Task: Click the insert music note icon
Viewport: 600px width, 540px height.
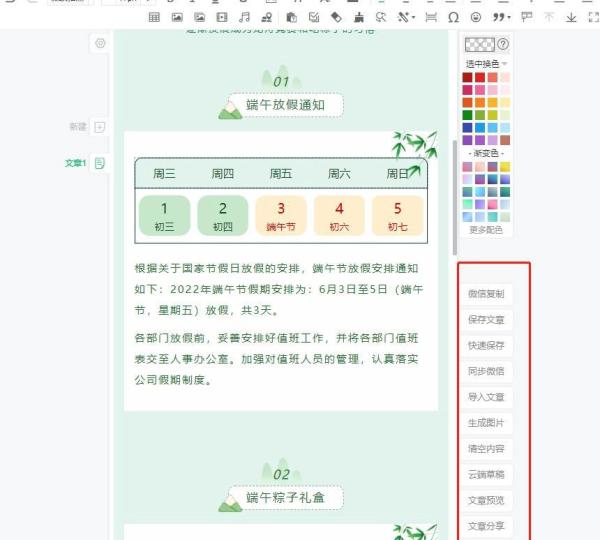Action: [243, 18]
